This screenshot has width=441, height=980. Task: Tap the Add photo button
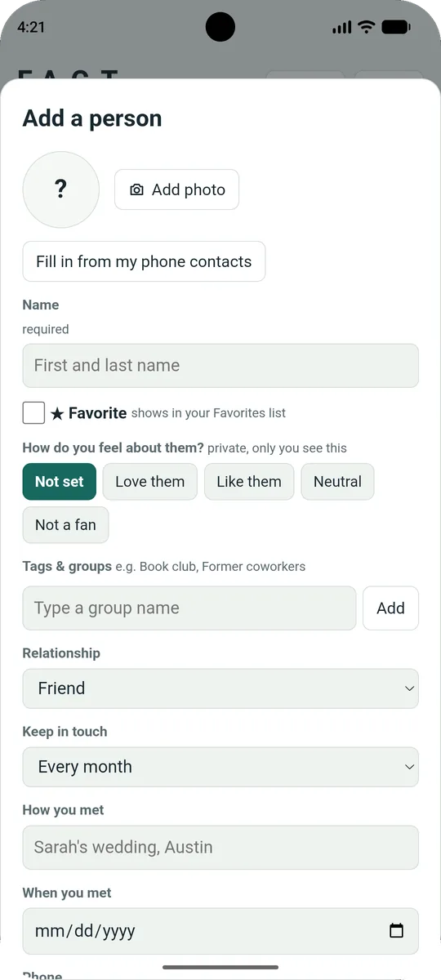tap(176, 189)
